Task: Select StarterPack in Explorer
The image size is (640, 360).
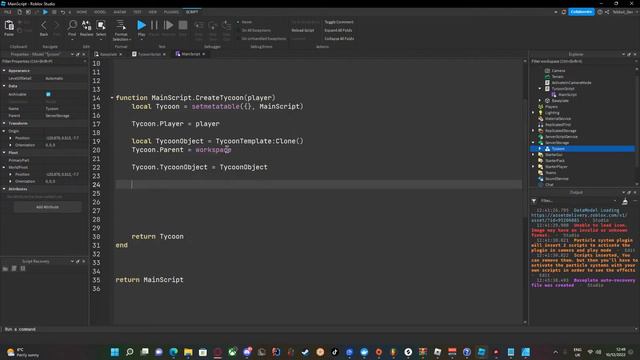Action: [555, 161]
